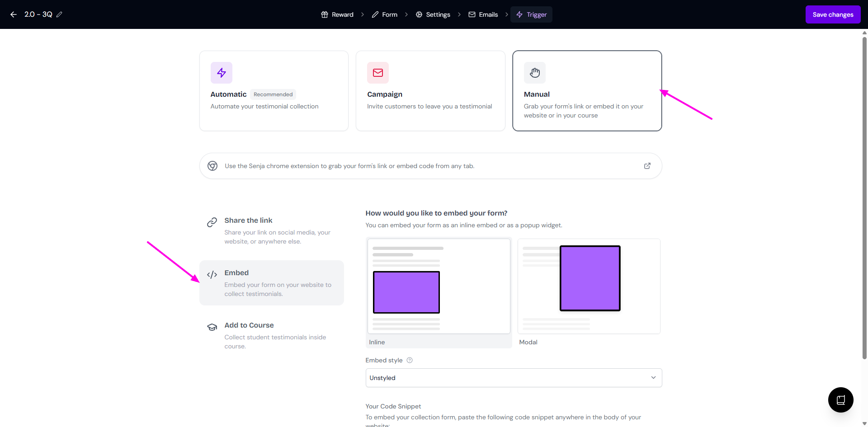Navigate to the Emails step
This screenshot has width=868, height=427.
[x=483, y=14]
